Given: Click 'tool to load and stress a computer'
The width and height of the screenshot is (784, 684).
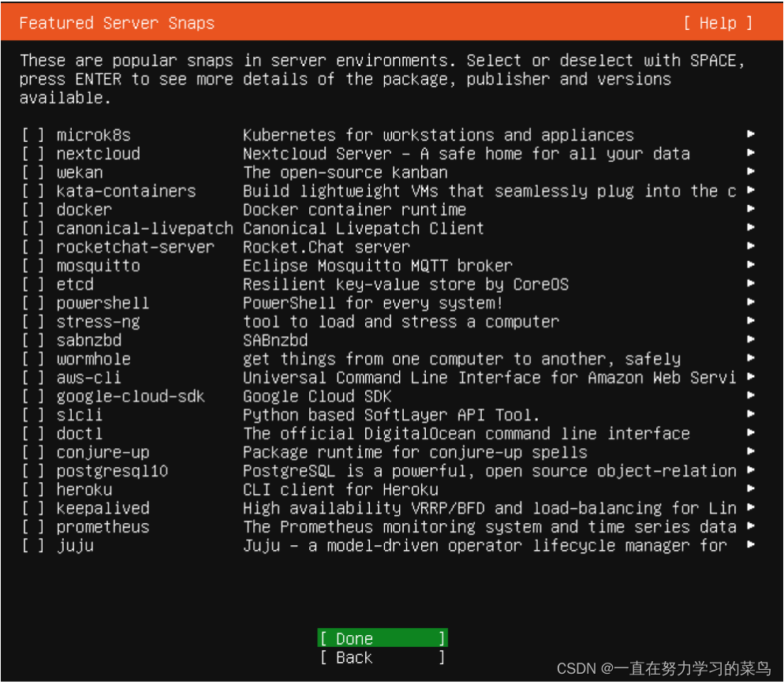Looking at the screenshot, I should (x=401, y=322).
